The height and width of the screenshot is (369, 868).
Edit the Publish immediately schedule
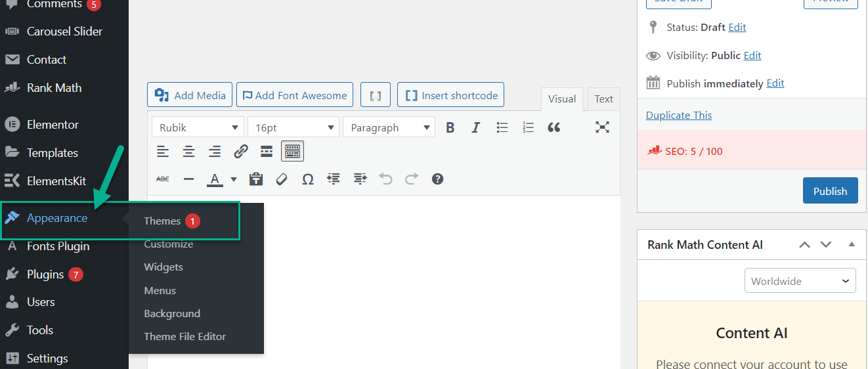pos(775,83)
